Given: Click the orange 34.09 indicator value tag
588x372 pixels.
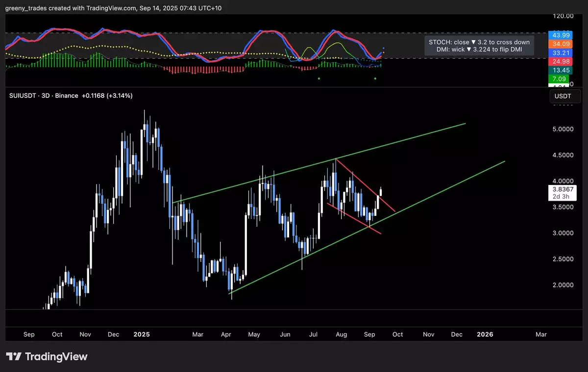Looking at the screenshot, I should coord(560,44).
